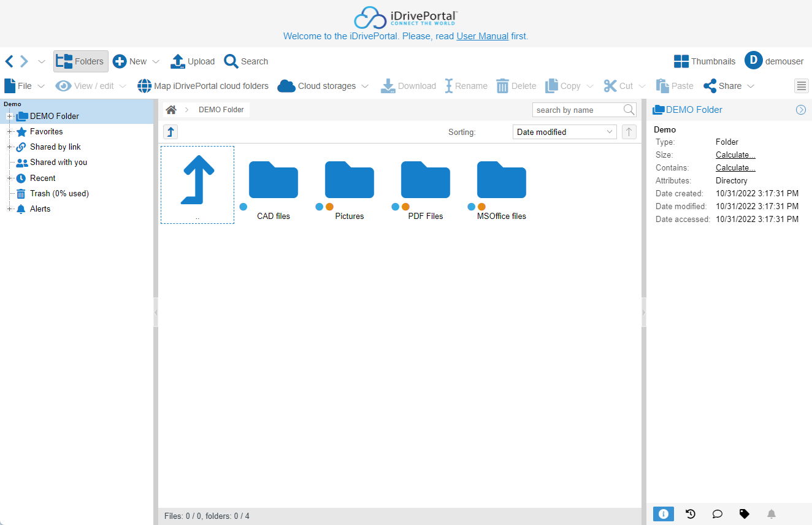Image resolution: width=812 pixels, height=525 pixels.
Task: Toggle the Folders tree panel button
Action: [x=81, y=61]
